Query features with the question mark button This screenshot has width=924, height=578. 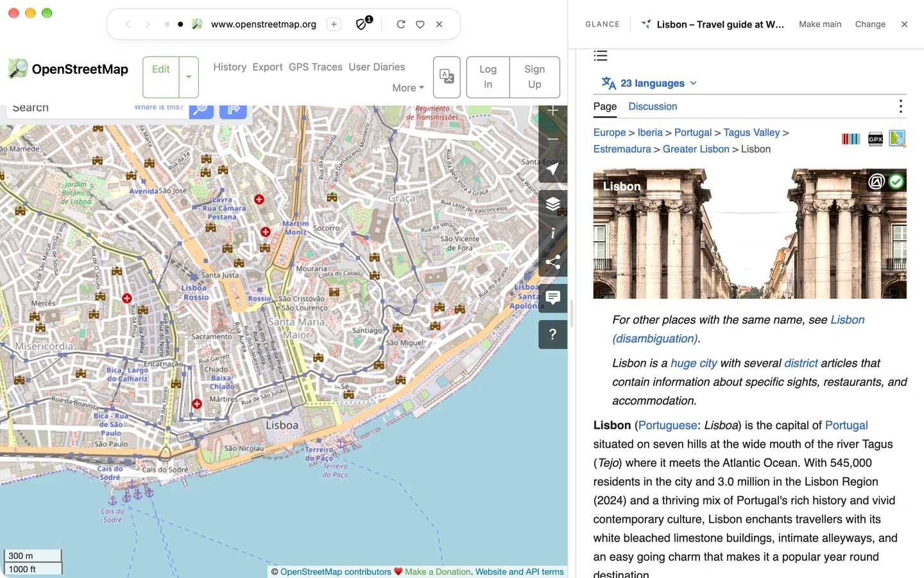coord(552,334)
